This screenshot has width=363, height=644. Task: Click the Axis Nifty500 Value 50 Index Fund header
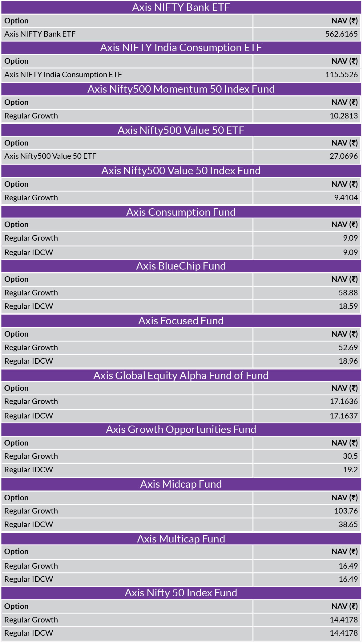181,170
